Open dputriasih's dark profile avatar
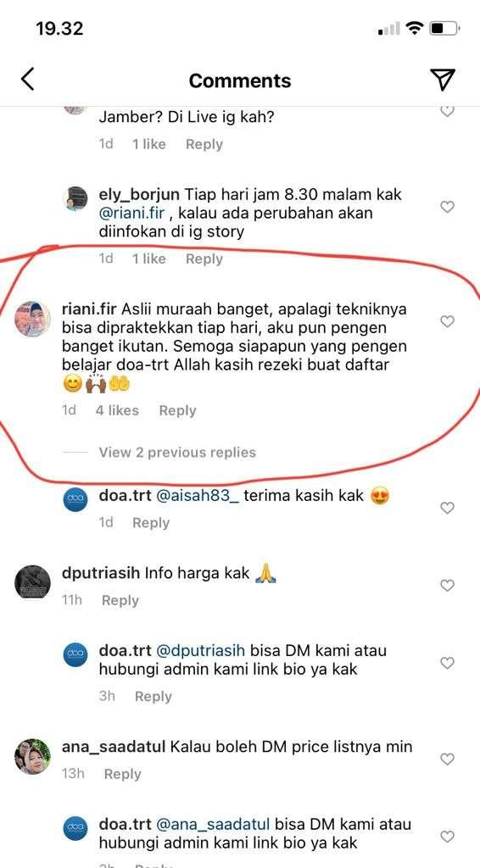Screen dimensions: 480x868 [x=32, y=581]
